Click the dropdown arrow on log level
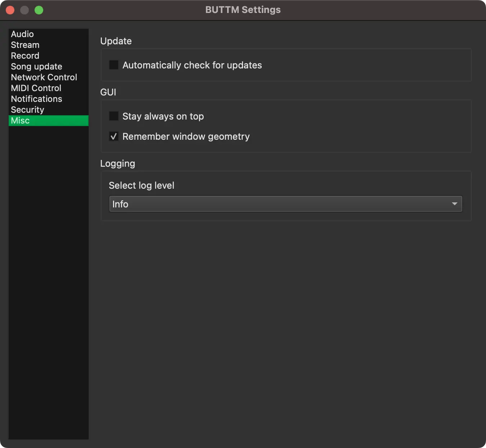Viewport: 486px width, 448px height. pos(454,204)
